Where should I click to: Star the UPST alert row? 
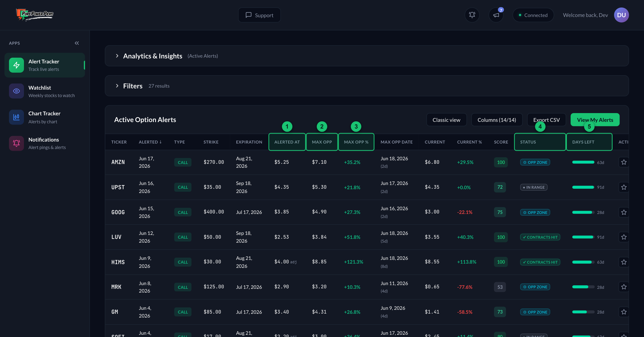point(624,187)
